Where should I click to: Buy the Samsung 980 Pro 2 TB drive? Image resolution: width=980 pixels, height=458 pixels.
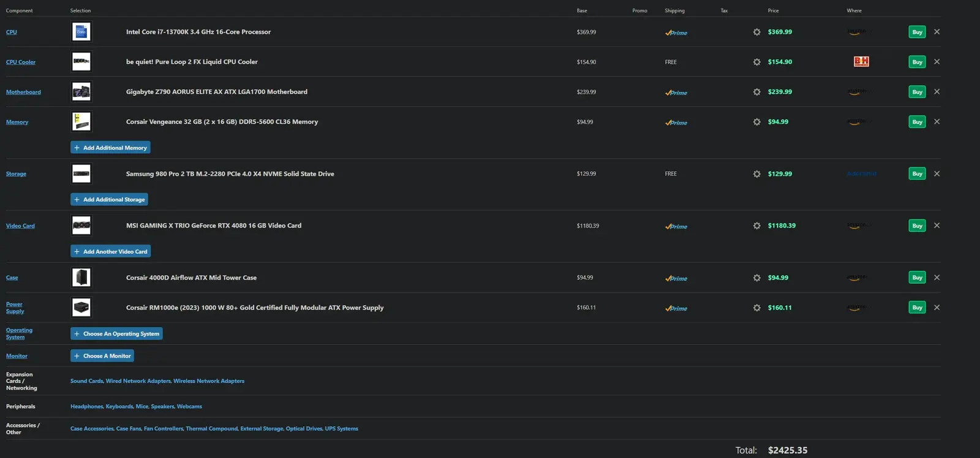point(917,174)
